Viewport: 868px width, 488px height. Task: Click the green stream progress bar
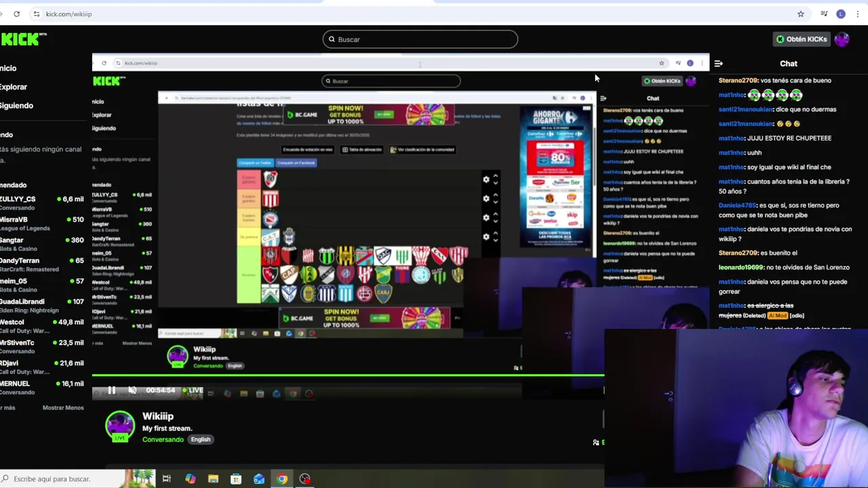(x=348, y=375)
